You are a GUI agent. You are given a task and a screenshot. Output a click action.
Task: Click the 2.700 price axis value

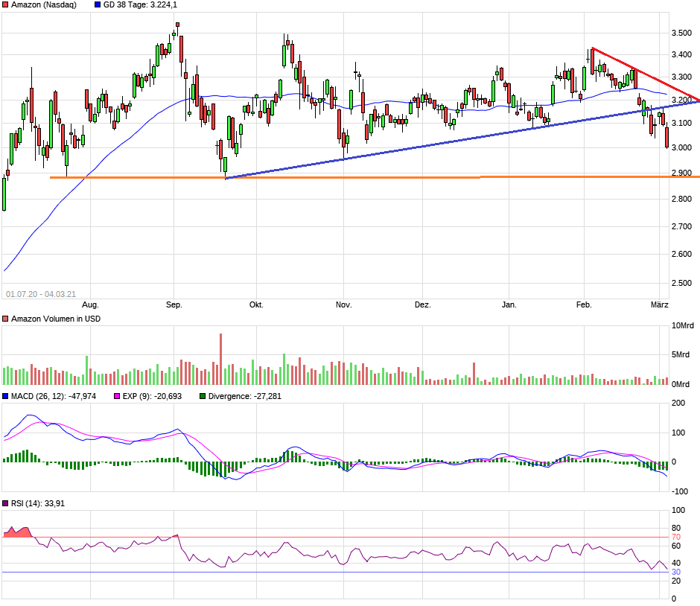(x=681, y=227)
